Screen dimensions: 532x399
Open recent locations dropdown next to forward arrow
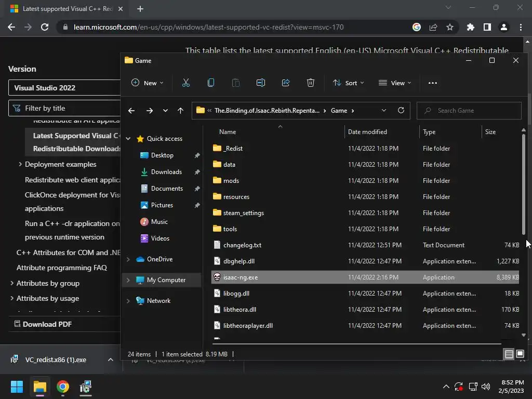point(165,111)
